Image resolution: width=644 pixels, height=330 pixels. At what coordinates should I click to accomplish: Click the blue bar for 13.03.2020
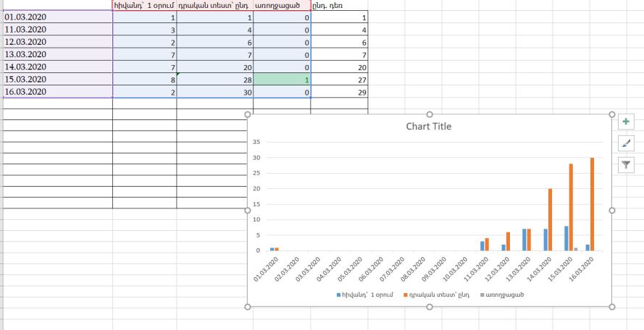pyautogui.click(x=524, y=240)
